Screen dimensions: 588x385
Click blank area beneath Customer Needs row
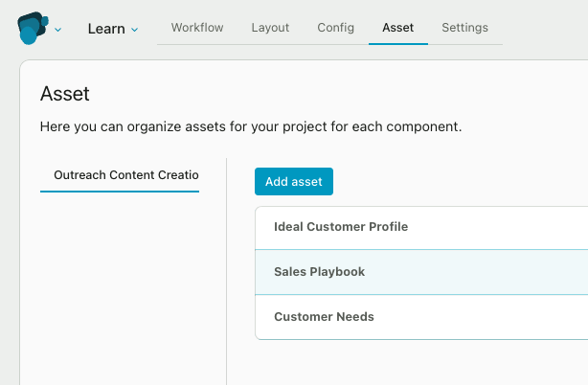[x=421, y=362]
